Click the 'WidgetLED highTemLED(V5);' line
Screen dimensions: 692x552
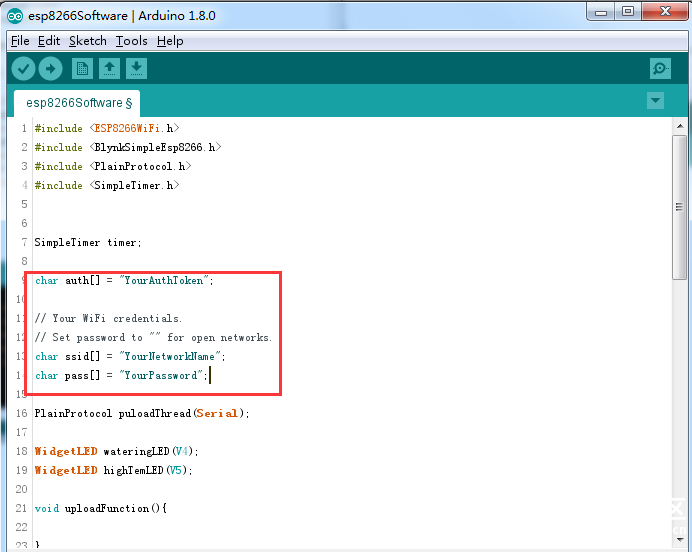(x=113, y=470)
